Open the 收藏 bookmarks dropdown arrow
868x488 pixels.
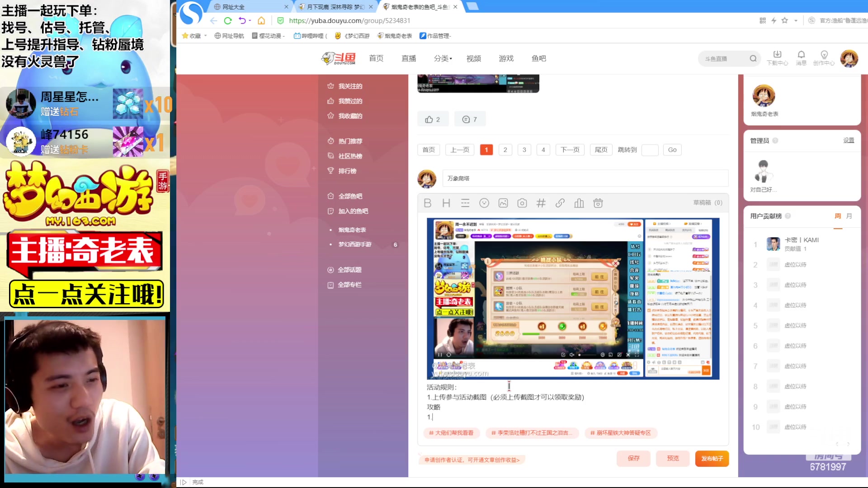coord(206,36)
